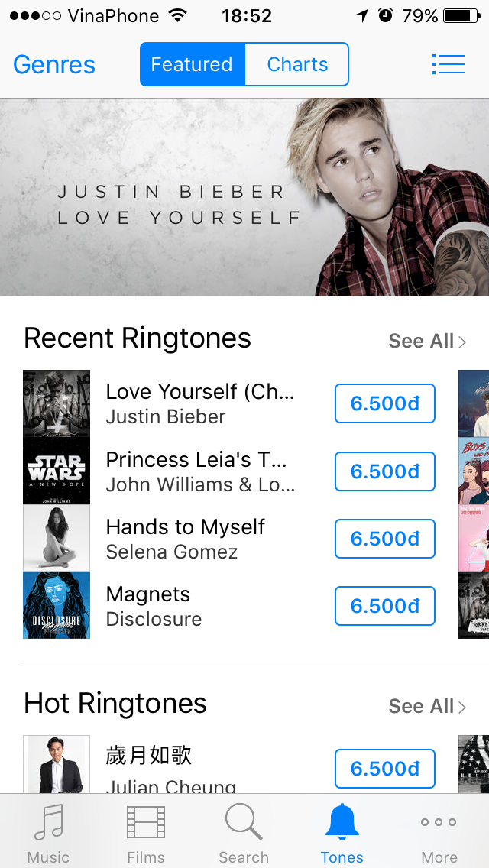This screenshot has width=489, height=868.
Task: Tap the Search magnifier icon
Action: (244, 824)
